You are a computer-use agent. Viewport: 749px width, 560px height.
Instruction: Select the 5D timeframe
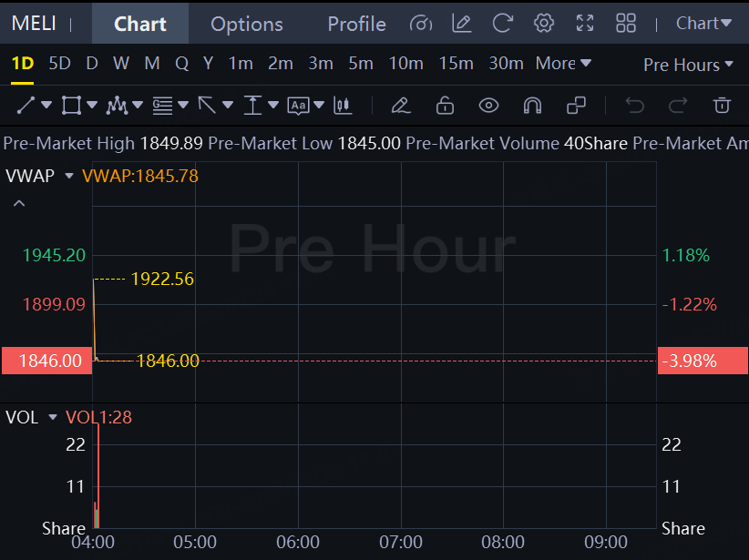point(60,63)
